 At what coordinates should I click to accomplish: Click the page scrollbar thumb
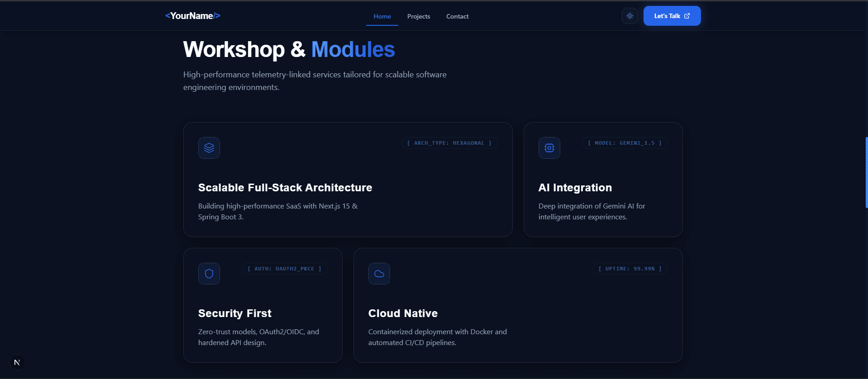click(866, 173)
